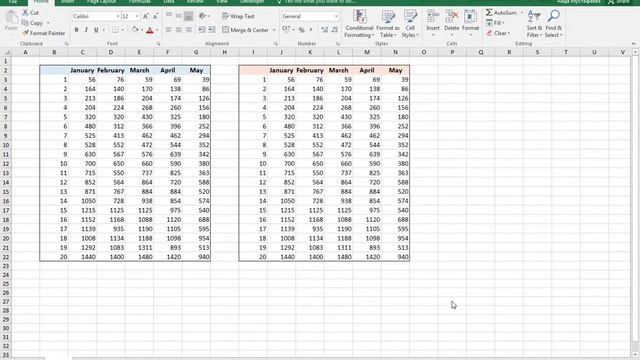Screen dimensions: 640x360
Task: Click the Paste clipboard icon
Action: tap(11, 18)
